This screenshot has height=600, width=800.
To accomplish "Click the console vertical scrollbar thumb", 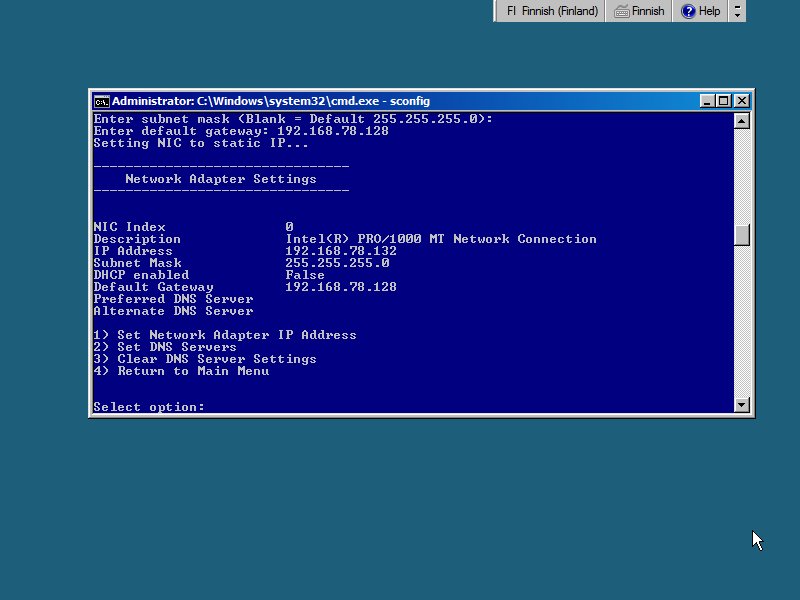I will tap(741, 235).
